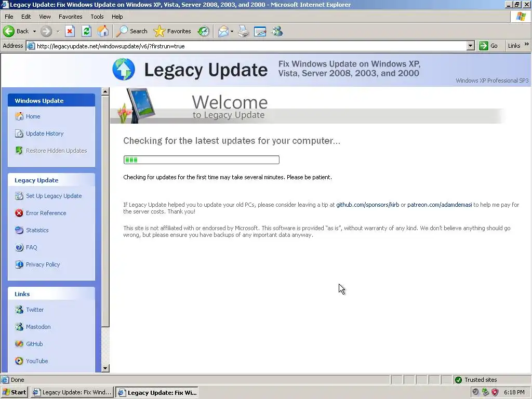Click the red Error Reference icon
This screenshot has width=532, height=399.
(19, 212)
